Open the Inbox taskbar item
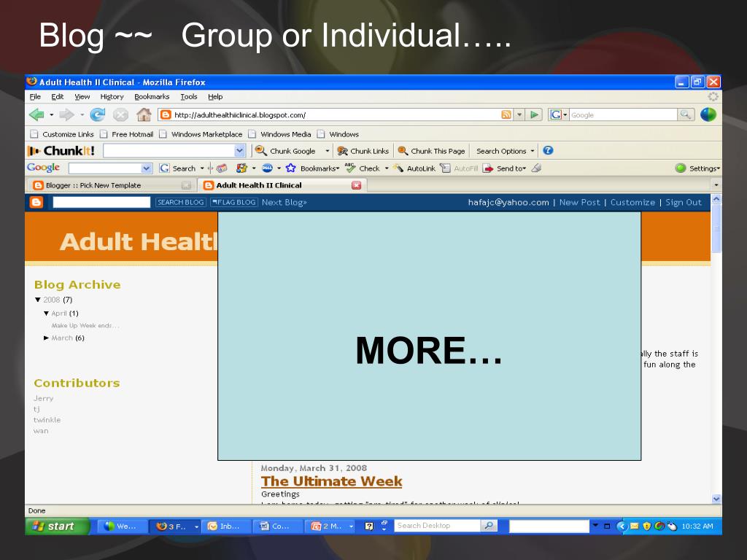The width and height of the screenshot is (747, 560). [x=228, y=526]
